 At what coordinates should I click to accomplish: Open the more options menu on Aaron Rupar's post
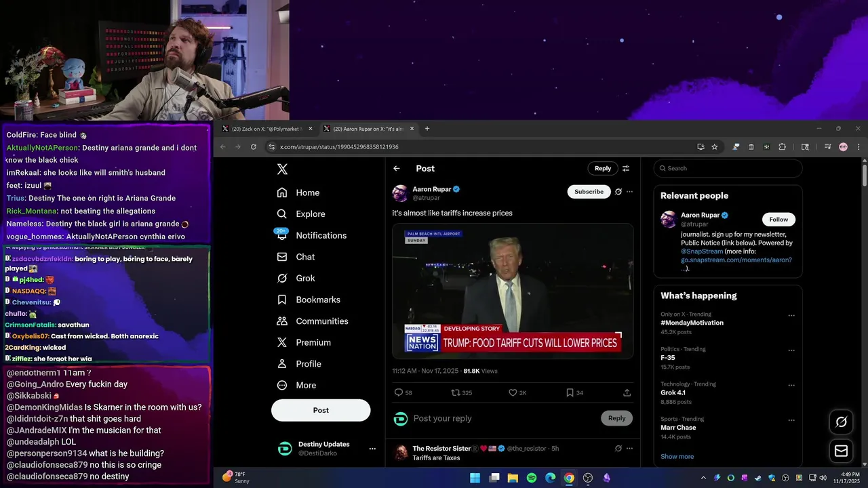[x=629, y=192]
